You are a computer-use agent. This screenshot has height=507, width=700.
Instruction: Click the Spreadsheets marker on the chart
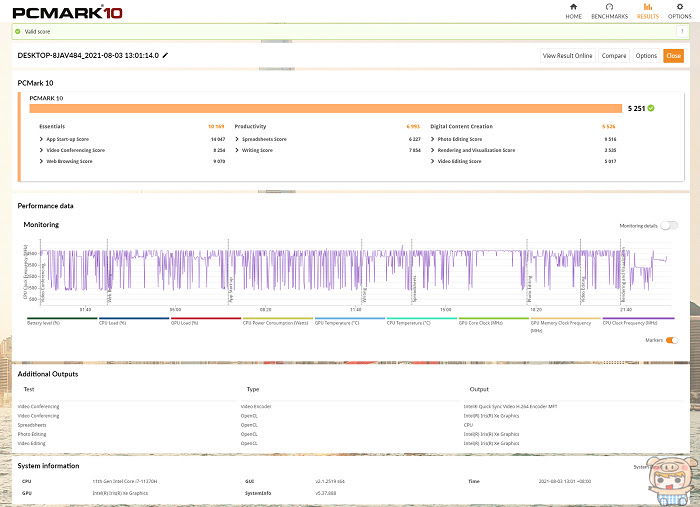coord(414,289)
